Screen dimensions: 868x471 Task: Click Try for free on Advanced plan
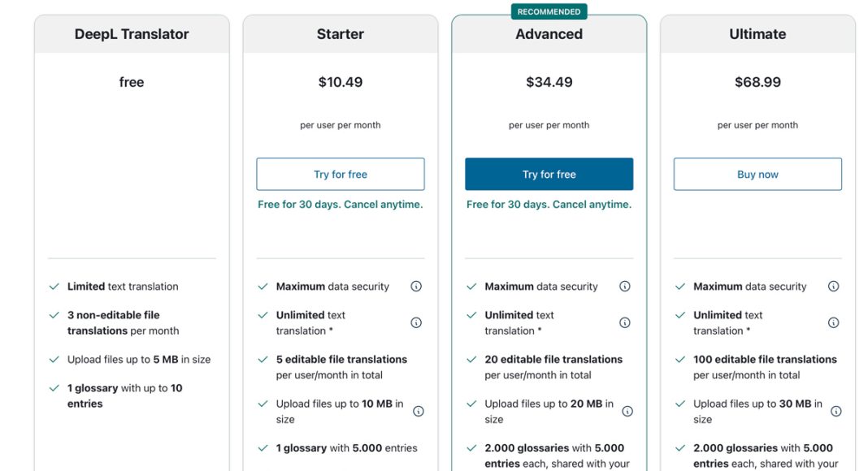pos(549,174)
